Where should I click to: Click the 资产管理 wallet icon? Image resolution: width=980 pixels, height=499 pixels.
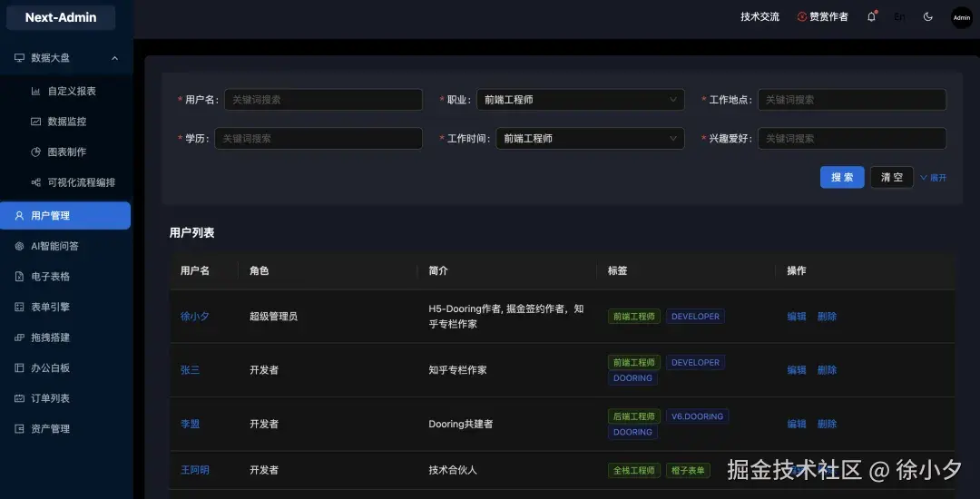coord(19,429)
